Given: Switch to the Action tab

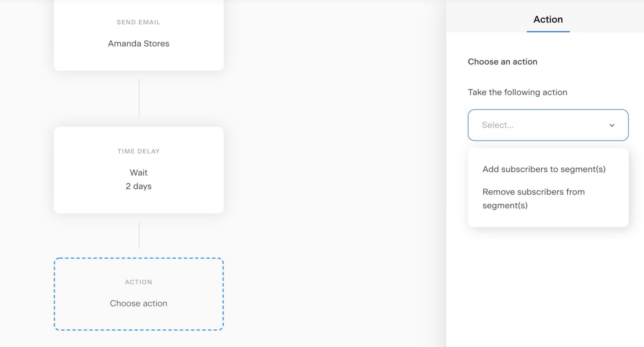Looking at the screenshot, I should click(x=548, y=19).
